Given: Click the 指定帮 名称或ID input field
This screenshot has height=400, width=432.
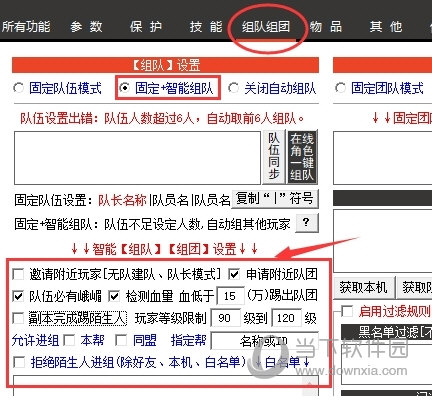Looking at the screenshot, I should [265, 341].
